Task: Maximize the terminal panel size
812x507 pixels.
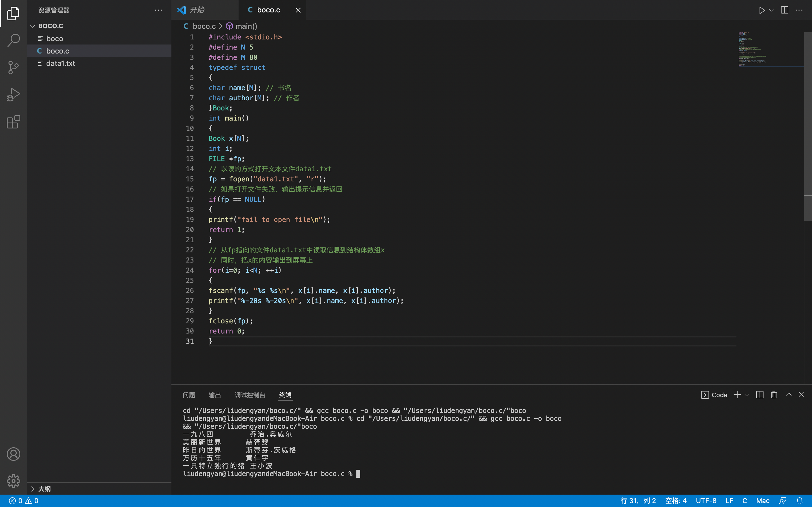Action: (789, 395)
